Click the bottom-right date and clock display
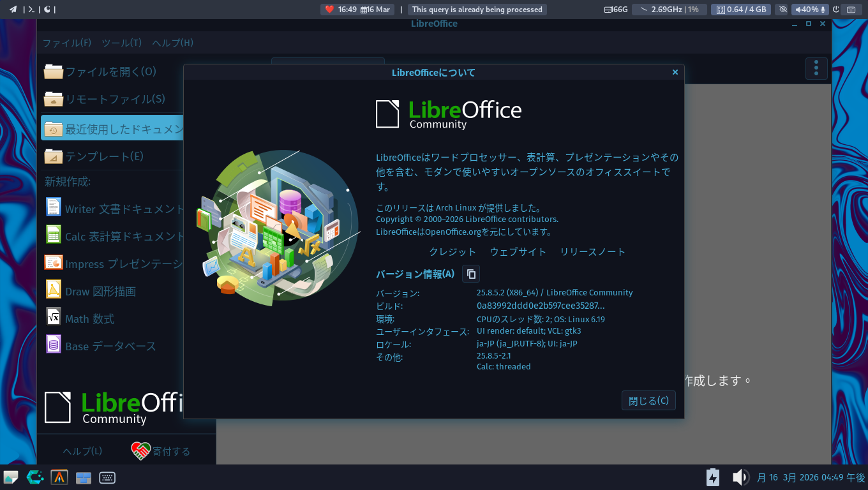The width and height of the screenshot is (868, 490). coord(811,477)
